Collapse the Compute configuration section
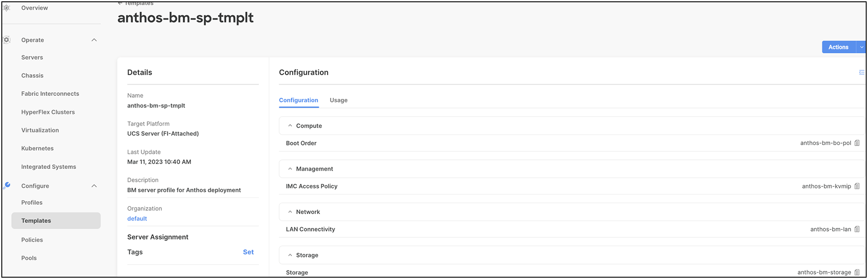The width and height of the screenshot is (868, 279). point(290,126)
